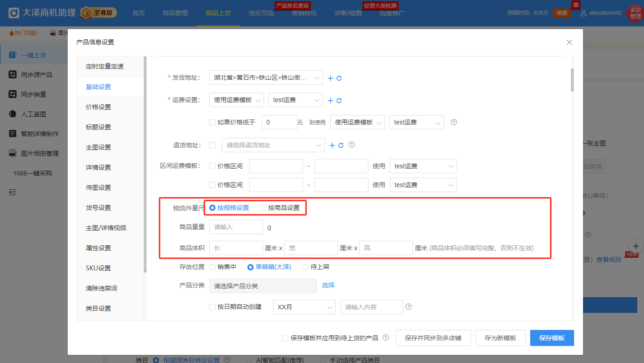Open the 使用运费模板 dropdown in 运费设置 row

coord(236,100)
